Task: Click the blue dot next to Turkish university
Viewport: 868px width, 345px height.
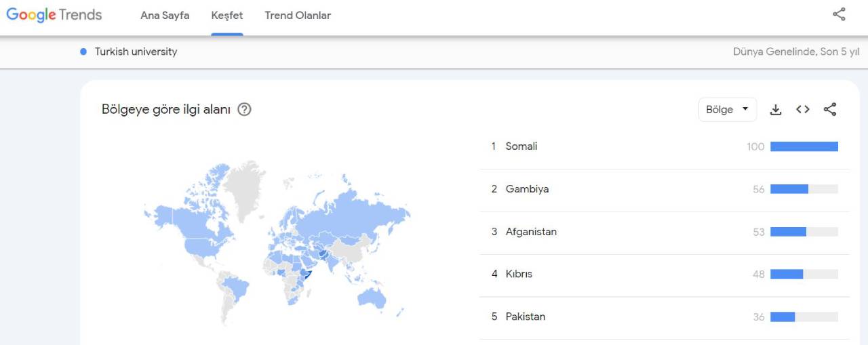Action: point(83,52)
